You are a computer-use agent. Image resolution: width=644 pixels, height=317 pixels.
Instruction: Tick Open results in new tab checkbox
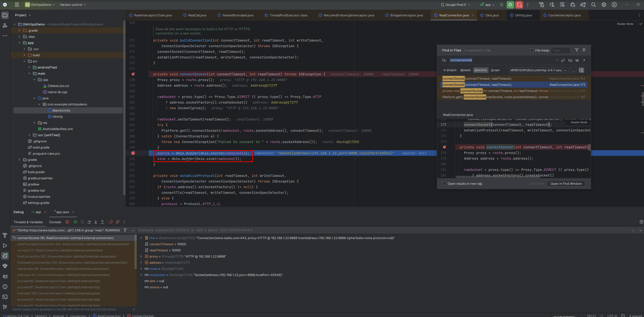coord(444,184)
